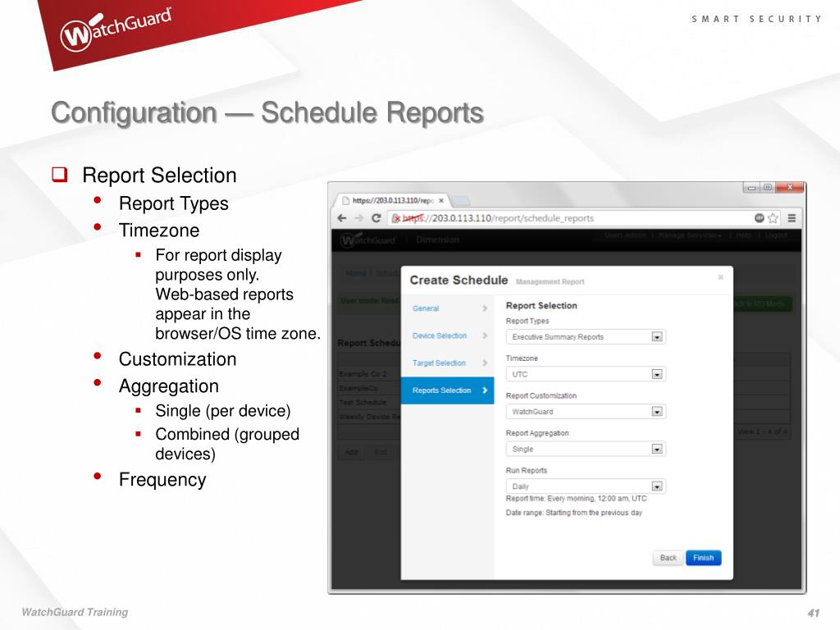
Task: Click the Help link in the header
Action: (x=743, y=235)
